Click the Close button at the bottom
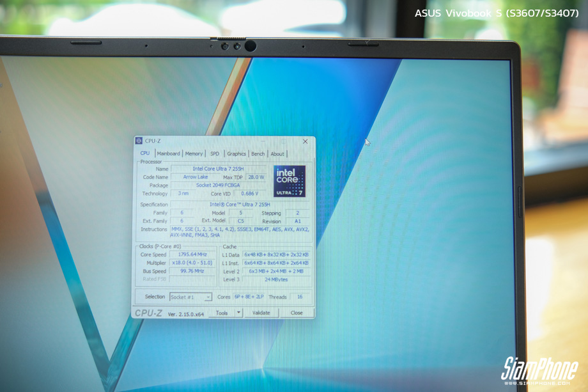The width and height of the screenshot is (588, 392). point(297,313)
